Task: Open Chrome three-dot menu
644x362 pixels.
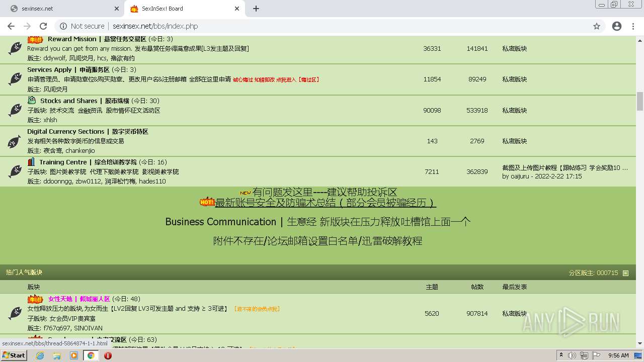Action: (x=633, y=26)
